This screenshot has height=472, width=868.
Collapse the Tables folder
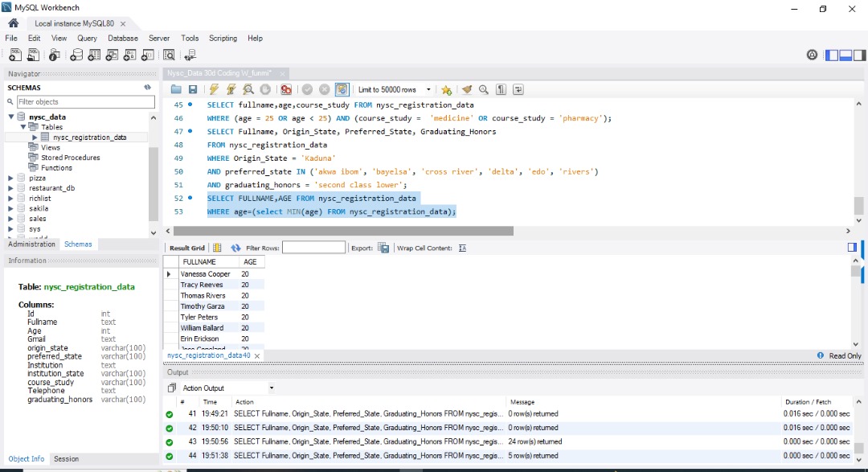click(23, 127)
